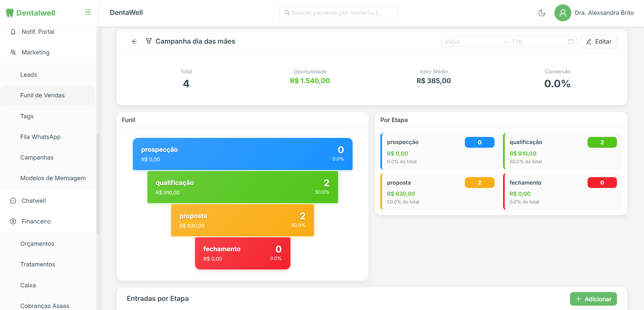The width and height of the screenshot is (644, 310).
Task: Click the orange proposta count badge
Action: coord(479,183)
